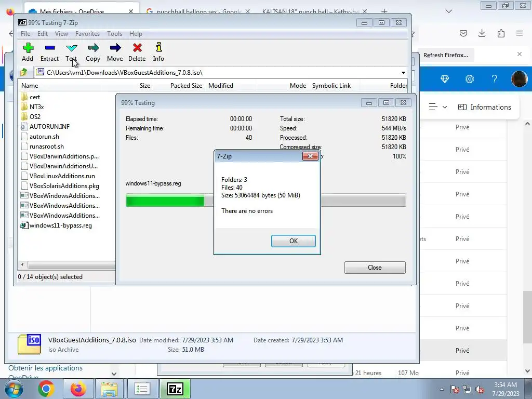Viewport: 532px width, 399px height.
Task: Click the OneDrive premium diamond icon
Action: (x=445, y=79)
